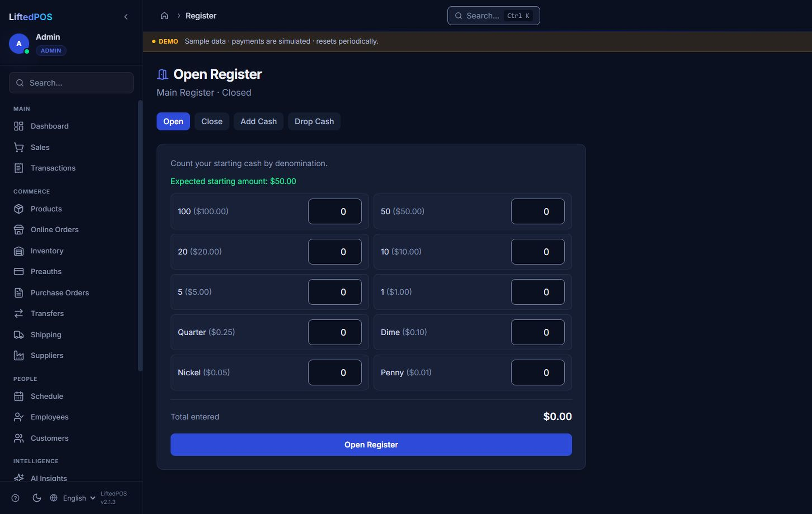Viewport: 812px width, 514px height.
Task: Toggle dark mode moon icon
Action: point(37,498)
